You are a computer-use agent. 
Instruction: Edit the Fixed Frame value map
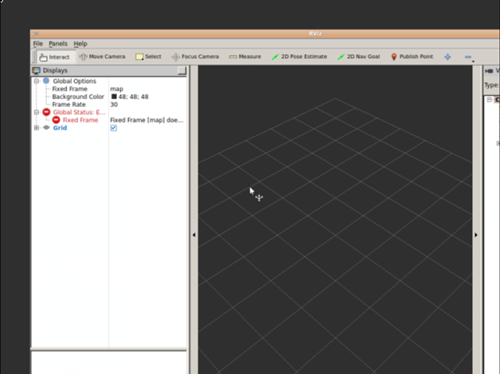pos(117,89)
